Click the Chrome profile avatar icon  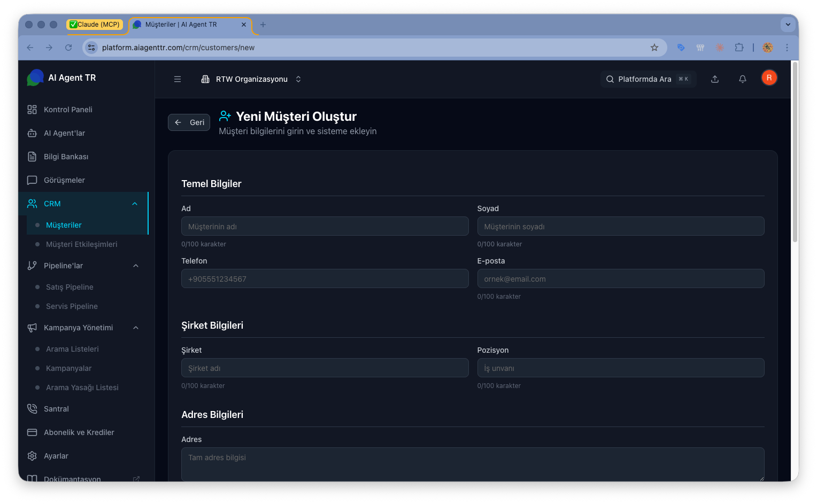click(768, 48)
